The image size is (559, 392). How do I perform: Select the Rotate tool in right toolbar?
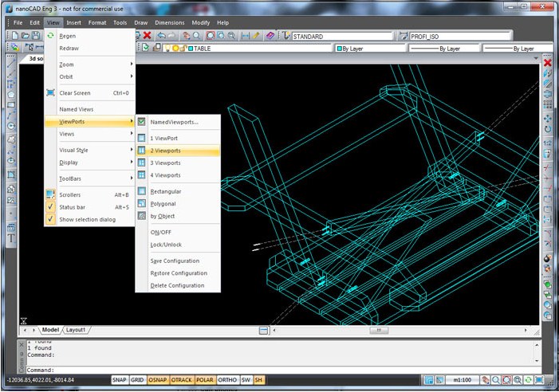point(548,129)
